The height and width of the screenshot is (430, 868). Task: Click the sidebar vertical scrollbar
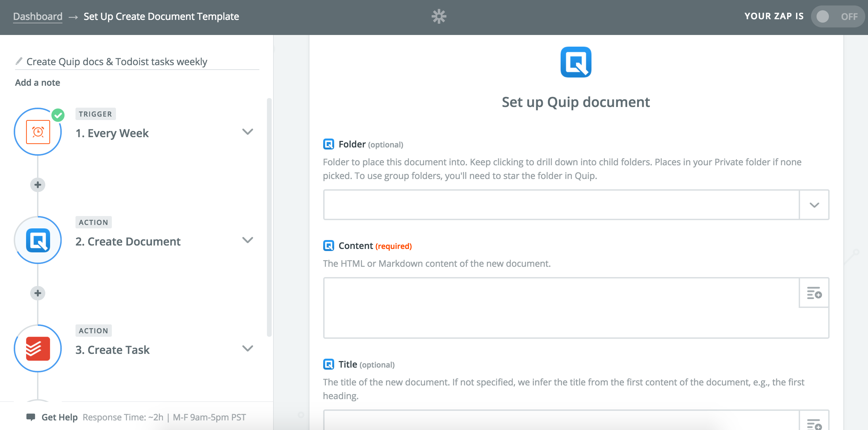point(269,217)
